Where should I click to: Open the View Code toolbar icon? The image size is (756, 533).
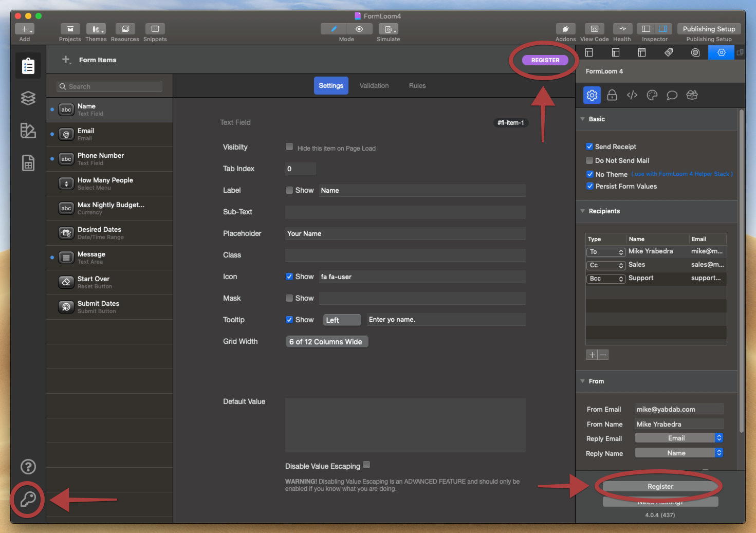[x=594, y=29]
